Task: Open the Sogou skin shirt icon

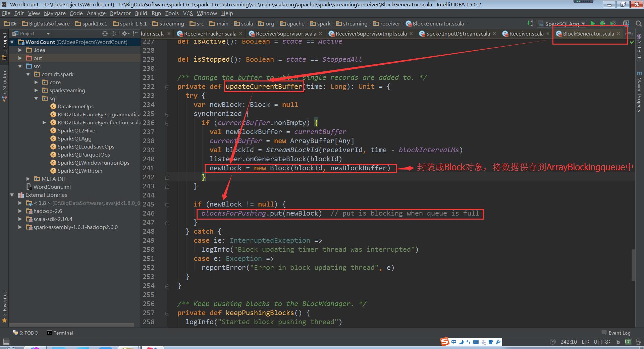Action: (491, 342)
